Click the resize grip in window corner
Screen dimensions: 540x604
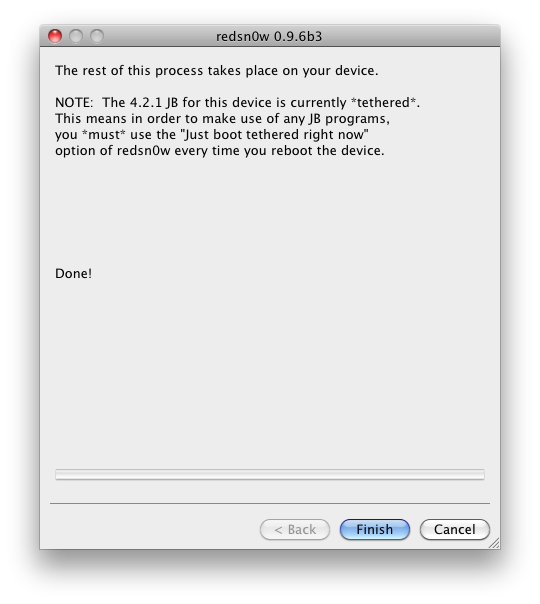coord(494,543)
